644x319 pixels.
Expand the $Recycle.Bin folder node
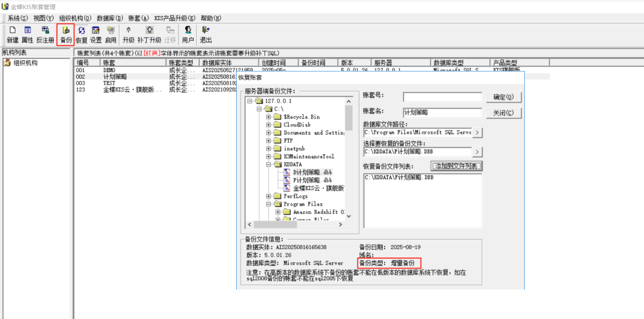[268, 117]
